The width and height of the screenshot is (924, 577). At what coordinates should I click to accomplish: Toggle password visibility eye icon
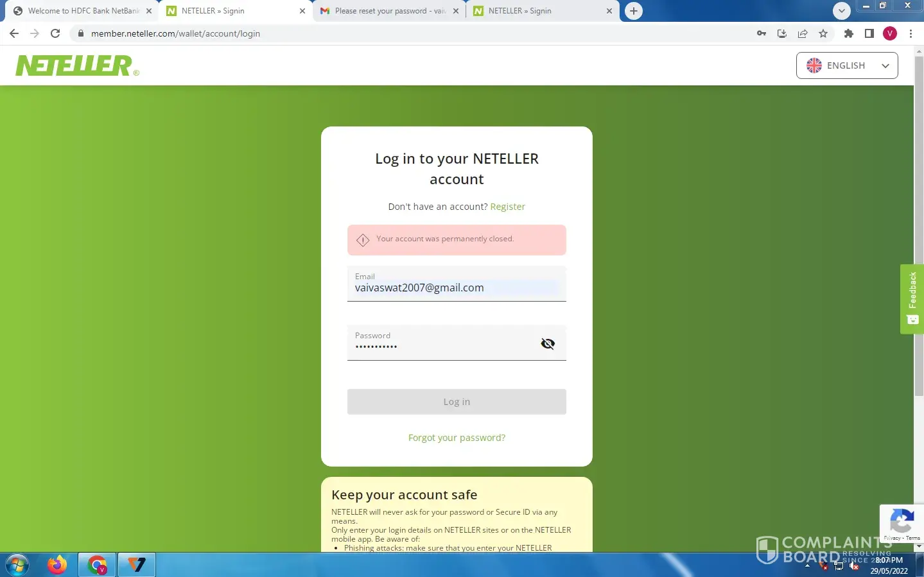pos(548,343)
